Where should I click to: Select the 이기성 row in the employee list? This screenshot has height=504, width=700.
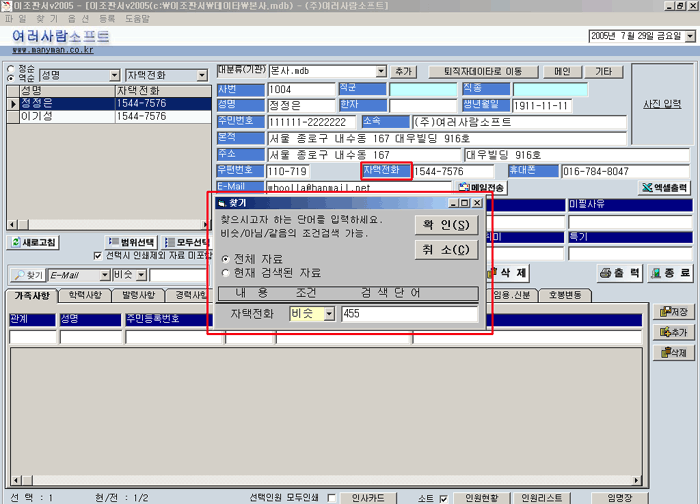pyautogui.click(x=37, y=116)
